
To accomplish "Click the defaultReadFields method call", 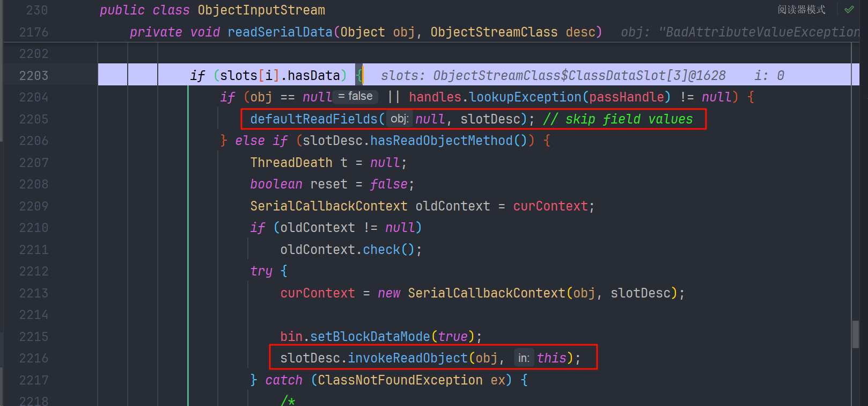I will (314, 119).
